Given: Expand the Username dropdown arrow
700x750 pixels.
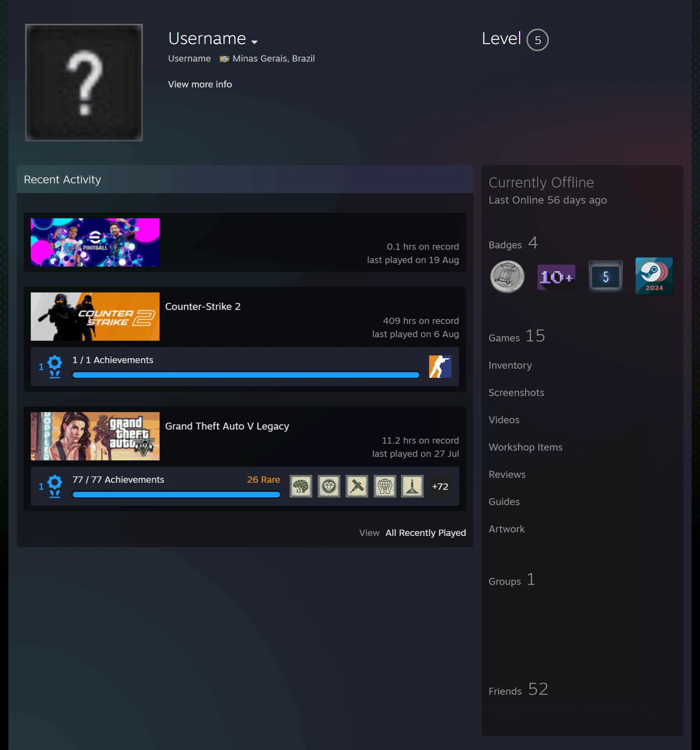Looking at the screenshot, I should pyautogui.click(x=254, y=42).
